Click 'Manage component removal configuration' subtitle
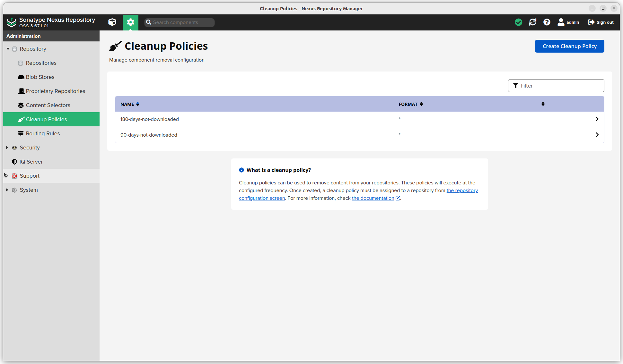 tap(157, 60)
